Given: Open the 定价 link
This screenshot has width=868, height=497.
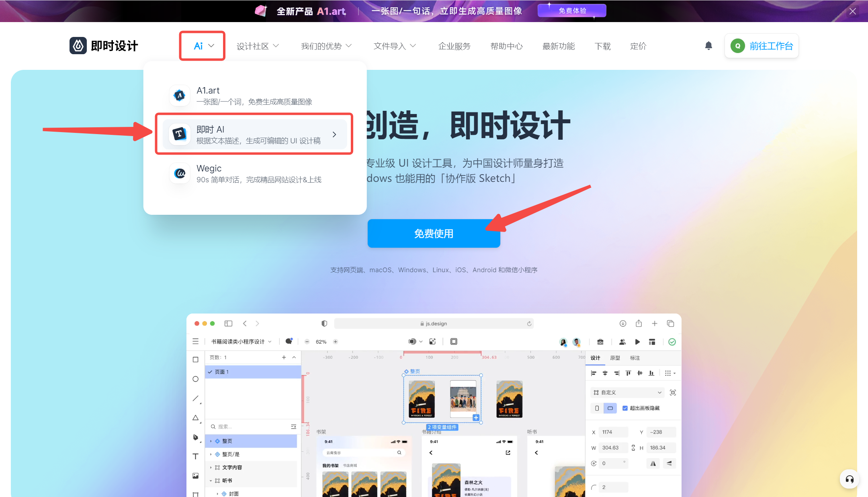Looking at the screenshot, I should pos(638,46).
